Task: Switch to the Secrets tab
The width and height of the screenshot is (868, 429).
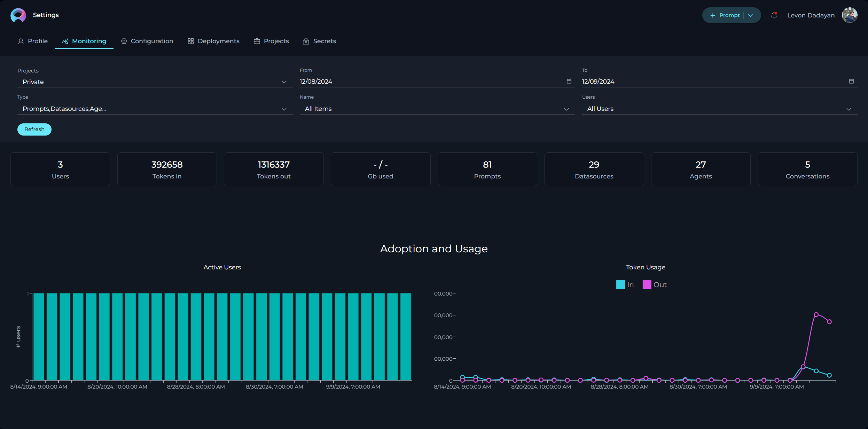Action: [319, 41]
